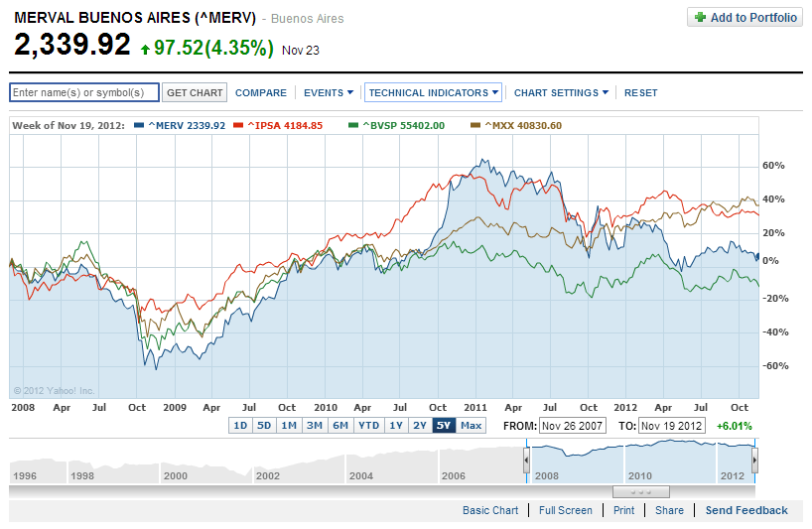This screenshot has height=529, width=812.
Task: Click the FROM date field Nov 26 2007
Action: click(572, 426)
